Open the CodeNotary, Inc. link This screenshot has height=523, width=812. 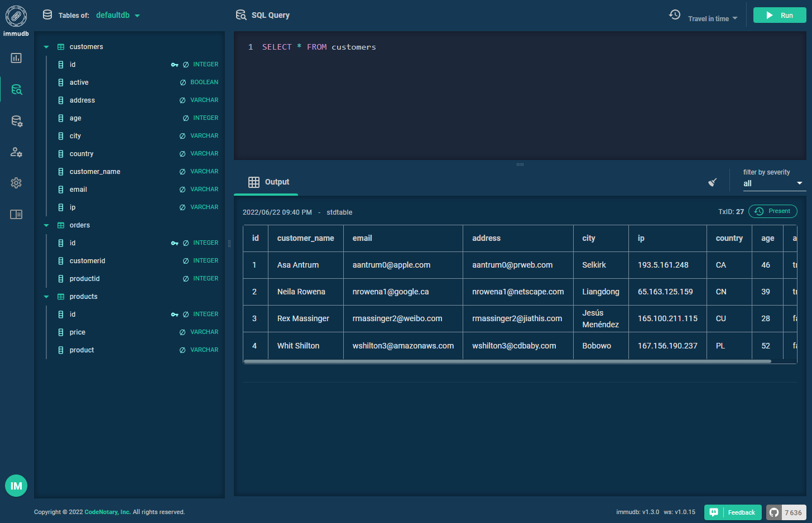[108, 512]
